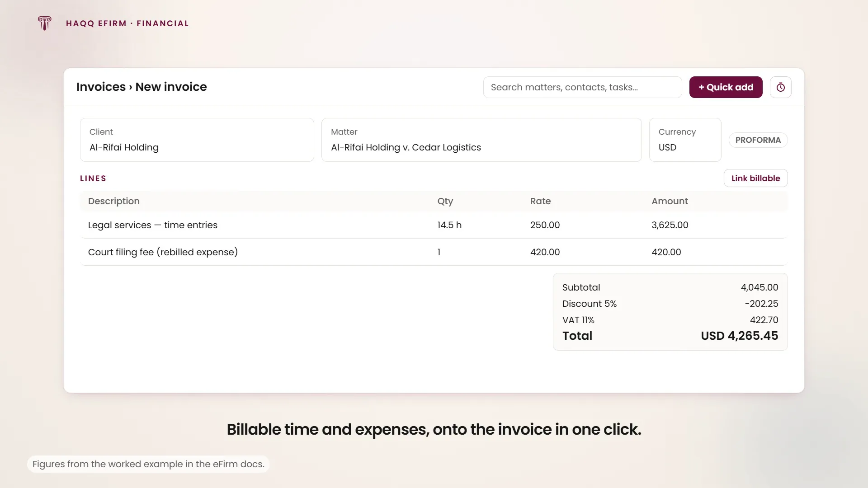This screenshot has width=868, height=488.
Task: Click the Link billable button
Action: coord(755,178)
